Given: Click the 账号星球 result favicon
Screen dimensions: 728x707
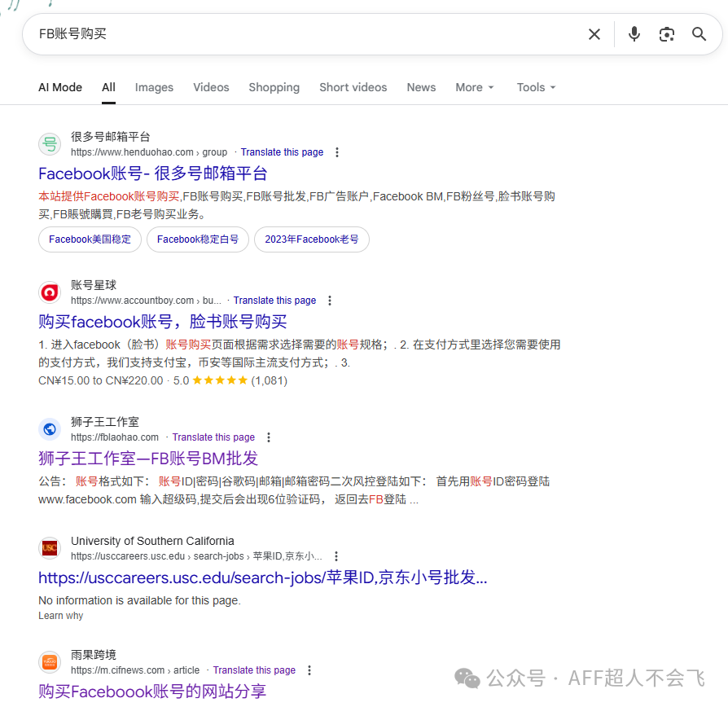Looking at the screenshot, I should (49, 292).
